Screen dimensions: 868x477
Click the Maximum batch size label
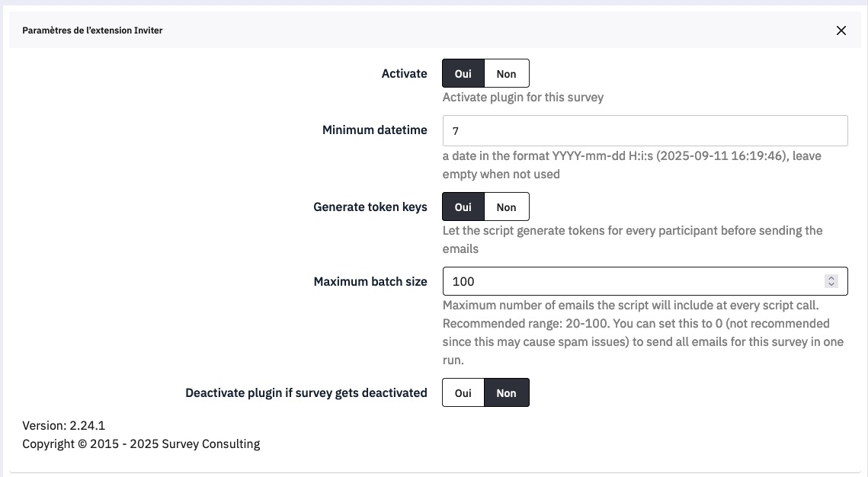coord(370,282)
